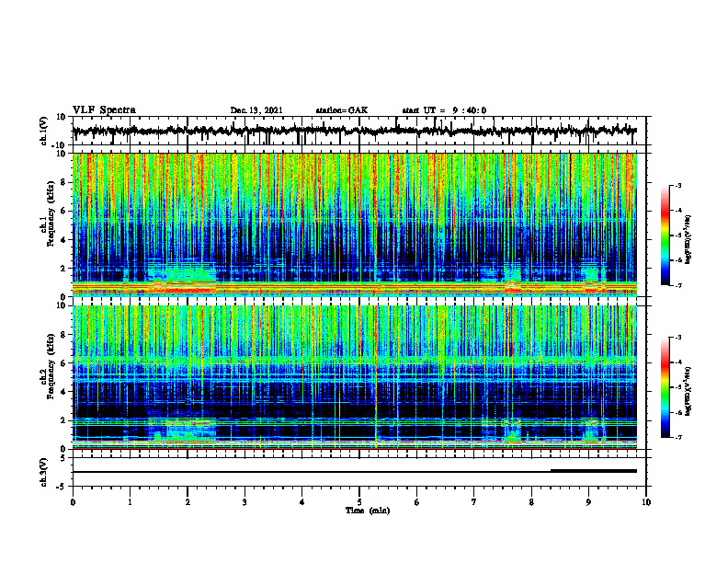Click the "-3" label on ch.1 color scale
728x563 pixels.
(x=677, y=185)
